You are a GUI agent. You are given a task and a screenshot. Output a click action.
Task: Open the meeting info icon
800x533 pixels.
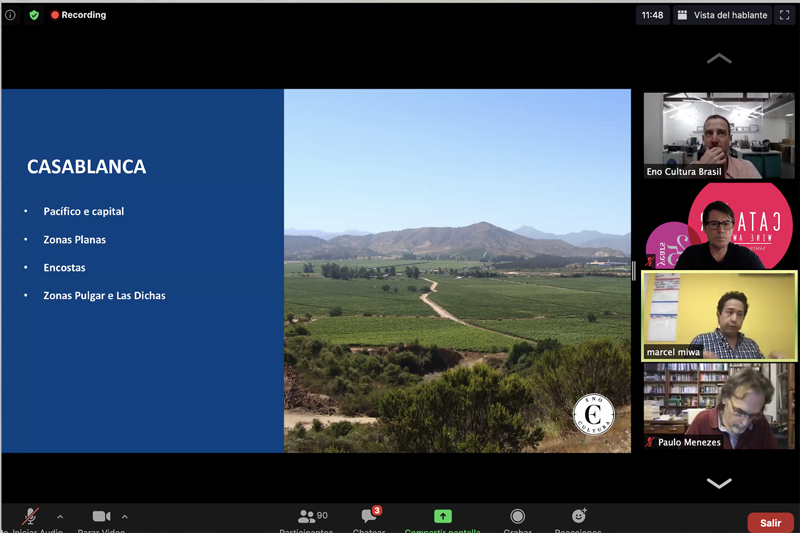point(10,15)
